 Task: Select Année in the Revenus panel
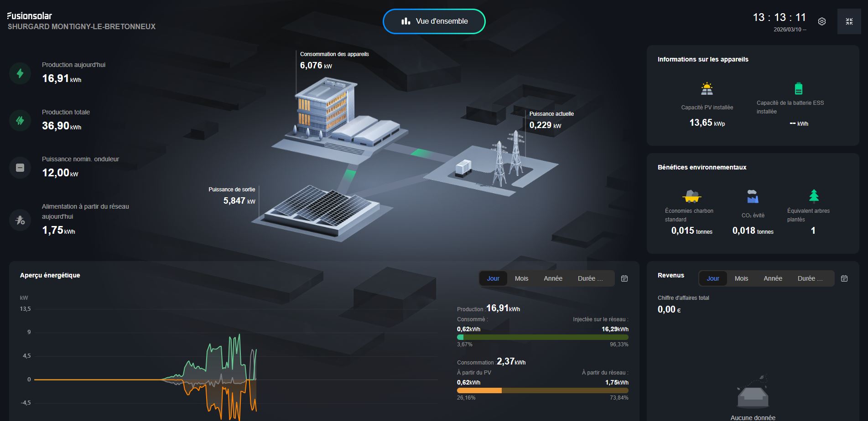773,278
